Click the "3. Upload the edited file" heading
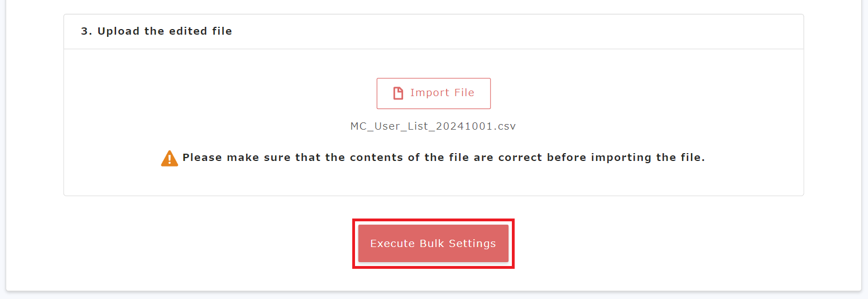Image resolution: width=868 pixels, height=299 pixels. pos(156,31)
